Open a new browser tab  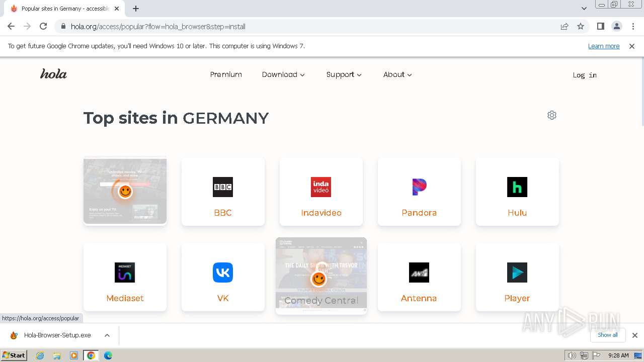click(136, 9)
